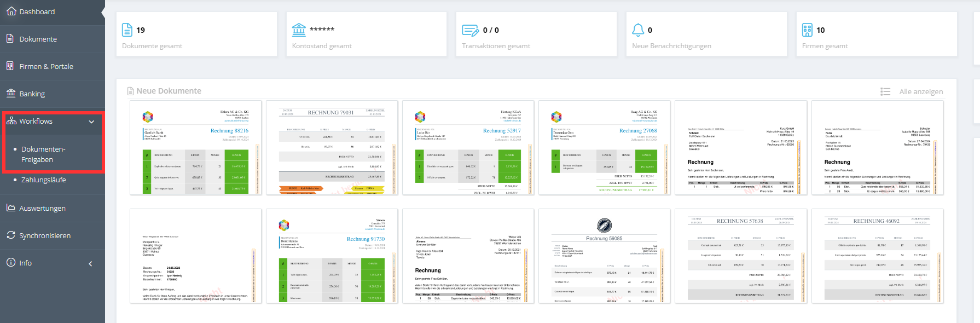Open RECHNUNG 46092 thumbnail
This screenshot has width=980, height=323.
[x=878, y=256]
